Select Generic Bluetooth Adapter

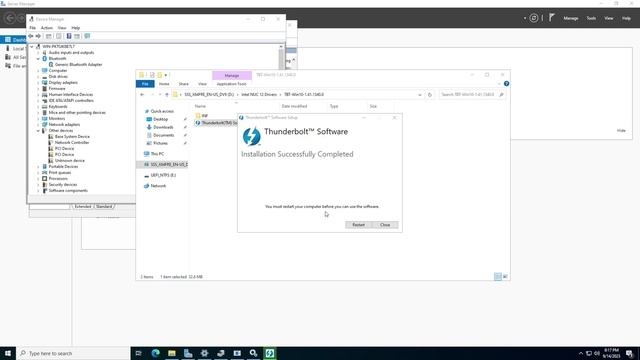pyautogui.click(x=78, y=64)
